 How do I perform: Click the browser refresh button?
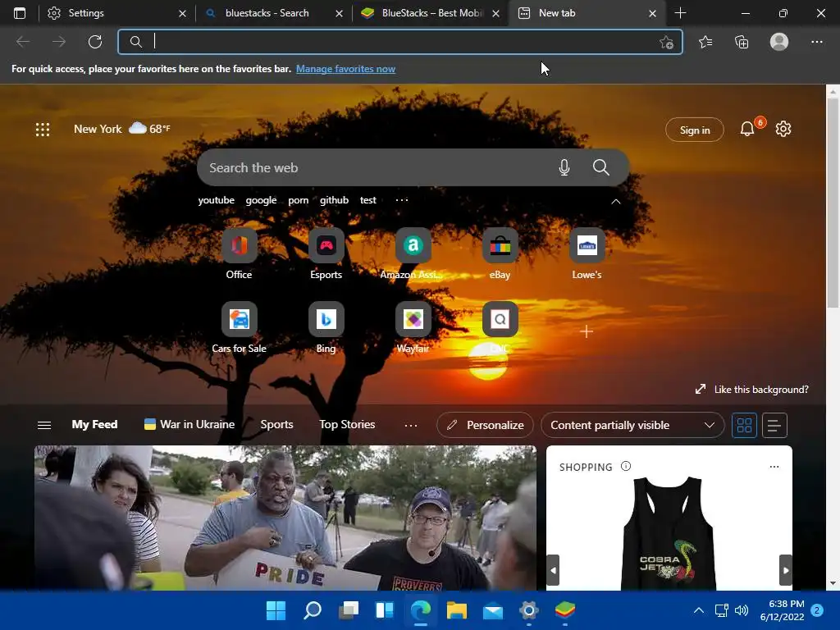click(95, 42)
